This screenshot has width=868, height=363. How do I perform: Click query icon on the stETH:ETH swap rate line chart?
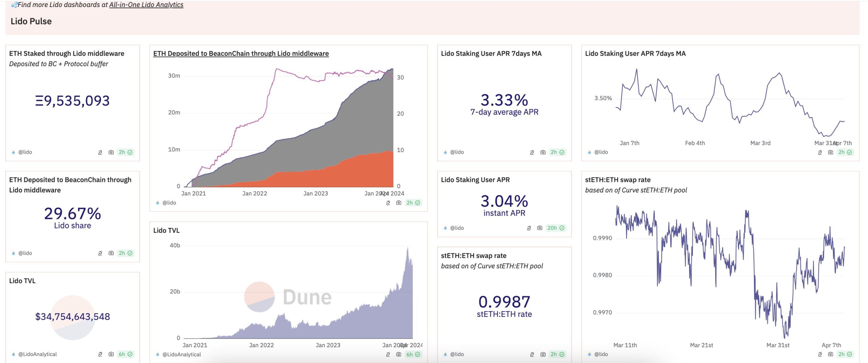(x=820, y=354)
